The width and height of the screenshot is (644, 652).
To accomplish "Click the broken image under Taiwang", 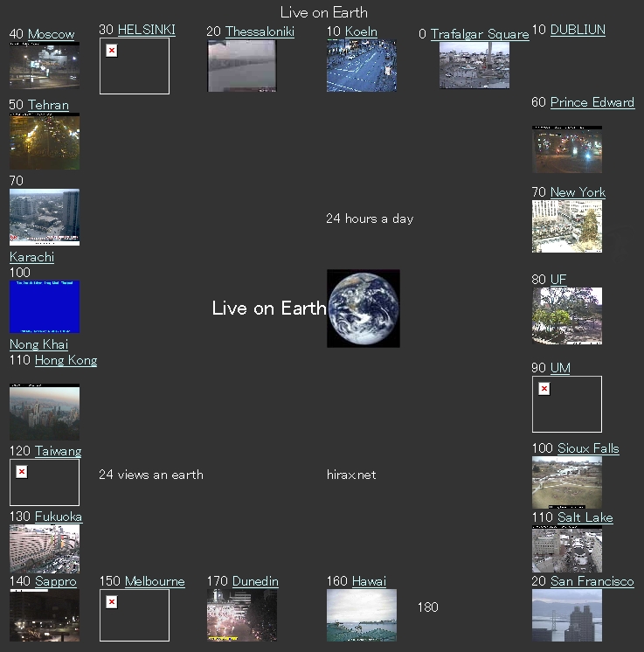I will coord(44,482).
